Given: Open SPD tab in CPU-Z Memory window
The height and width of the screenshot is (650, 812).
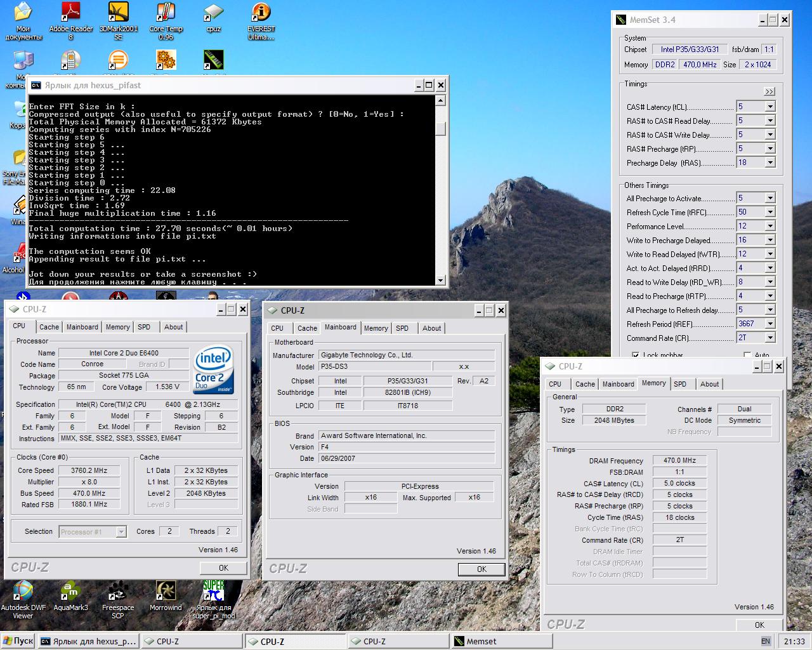Looking at the screenshot, I should coord(680,384).
